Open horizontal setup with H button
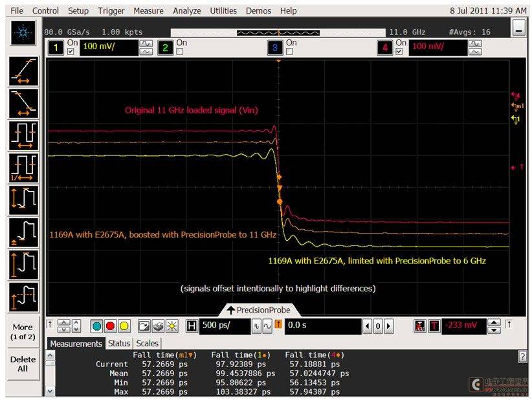The height and width of the screenshot is (400, 532). 192,326
